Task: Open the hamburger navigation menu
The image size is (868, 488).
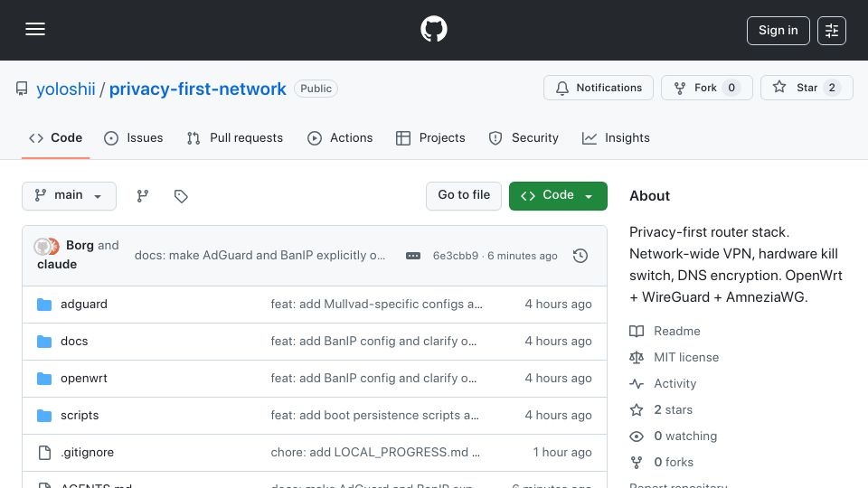Action: (35, 29)
